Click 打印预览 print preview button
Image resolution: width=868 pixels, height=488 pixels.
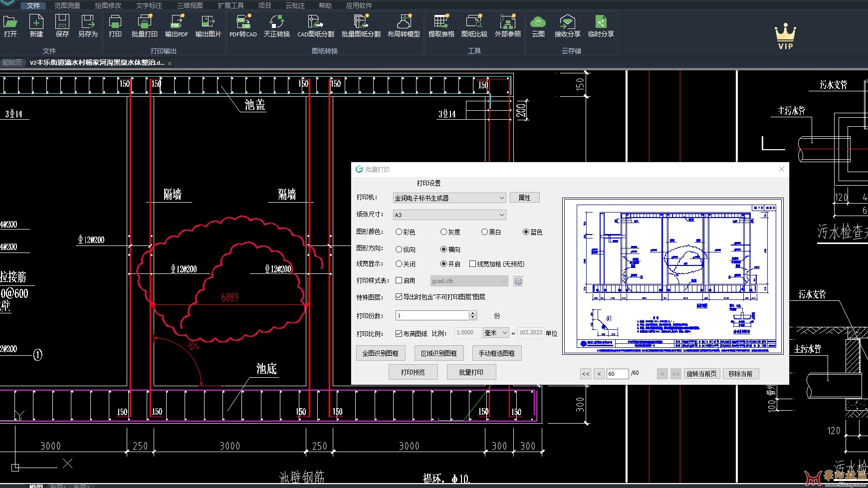[x=413, y=372]
